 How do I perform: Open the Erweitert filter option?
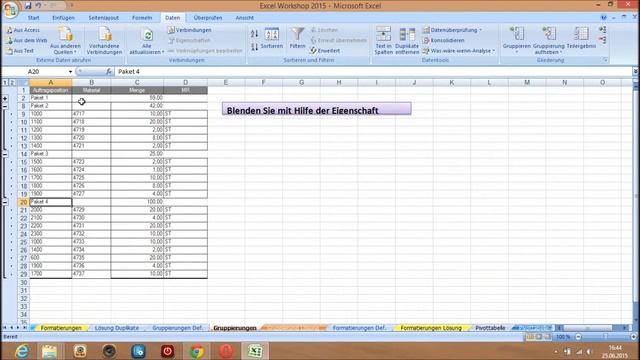(325, 51)
